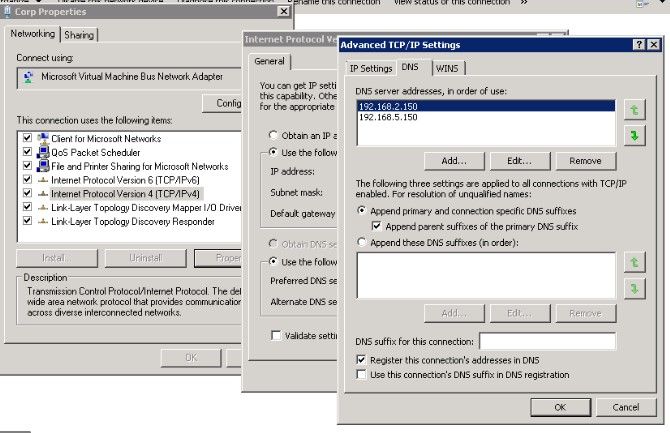Screen dimensions: 670x433
Task: Enable Use this connection's DNS suffix in registration
Action: pos(362,374)
